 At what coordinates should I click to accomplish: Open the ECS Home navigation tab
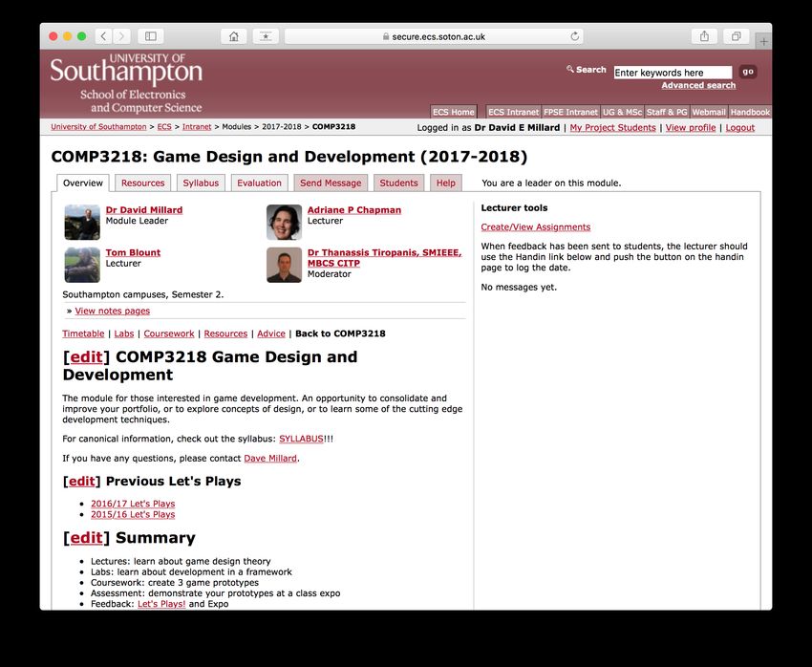coord(453,112)
